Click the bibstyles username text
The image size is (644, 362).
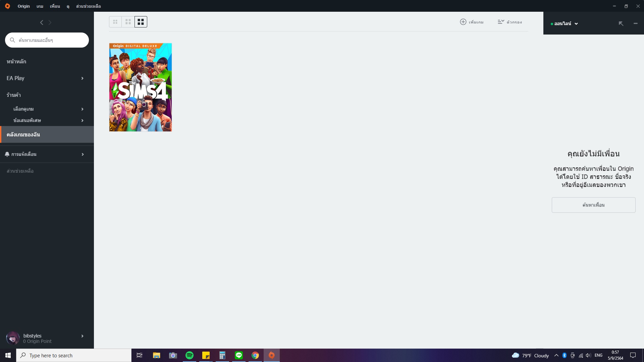pos(33,336)
